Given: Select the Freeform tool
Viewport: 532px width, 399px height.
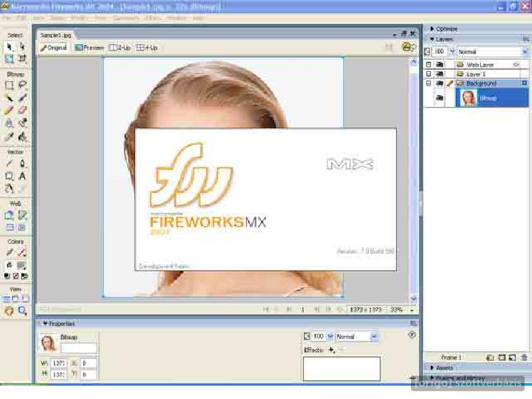Looking at the screenshot, I should click(x=9, y=189).
